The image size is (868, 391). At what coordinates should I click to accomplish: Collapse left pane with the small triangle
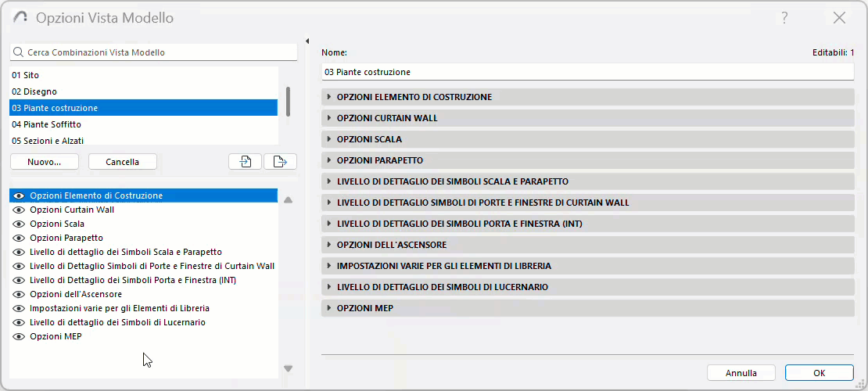[307, 41]
